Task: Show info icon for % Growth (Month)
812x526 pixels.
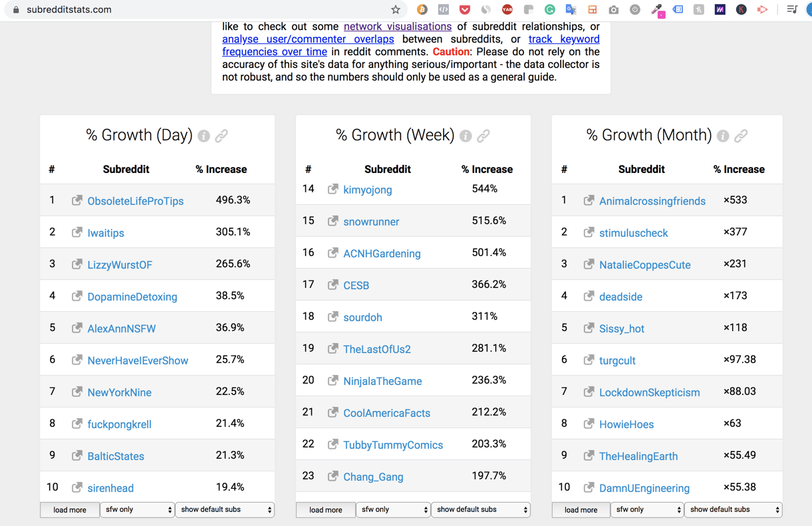Action: [x=723, y=136]
